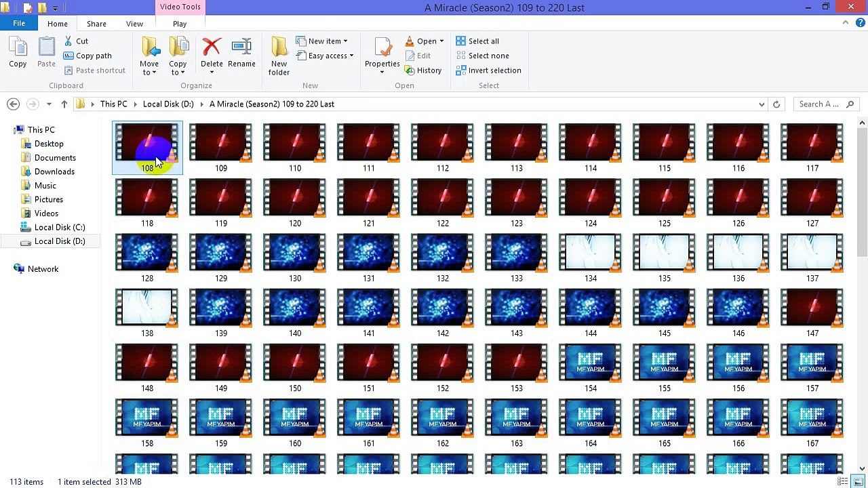Go back with the Back arrow
The width and height of the screenshot is (868, 488).
13,104
